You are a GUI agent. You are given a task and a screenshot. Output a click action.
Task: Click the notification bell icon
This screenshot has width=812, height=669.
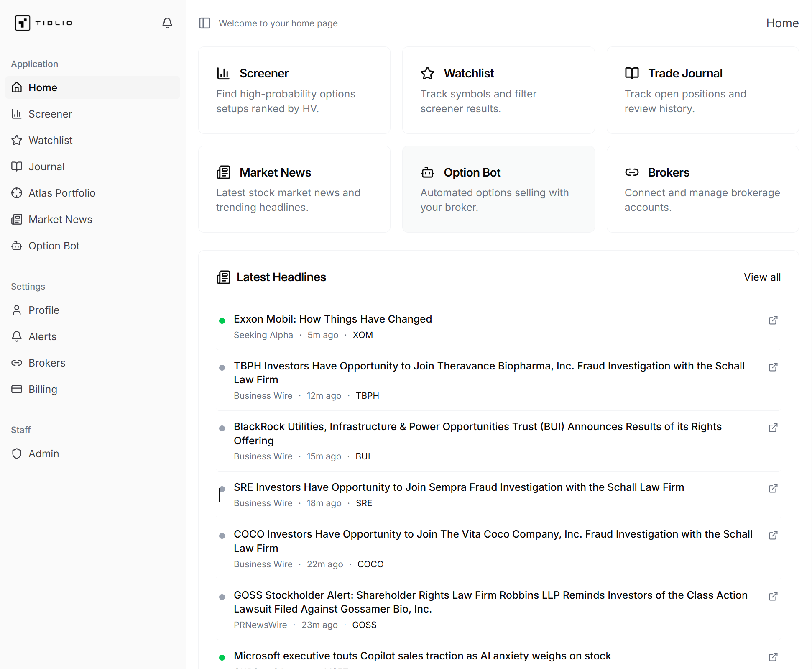pyautogui.click(x=167, y=23)
